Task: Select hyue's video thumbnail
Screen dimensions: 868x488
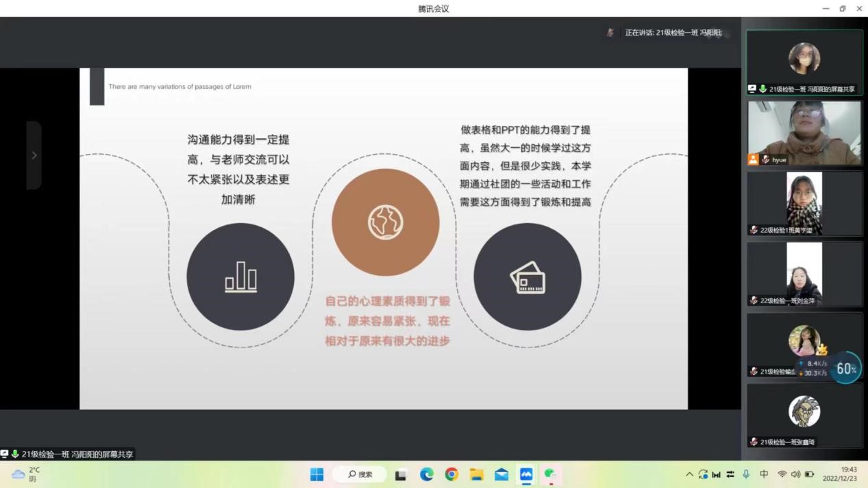Action: (804, 133)
